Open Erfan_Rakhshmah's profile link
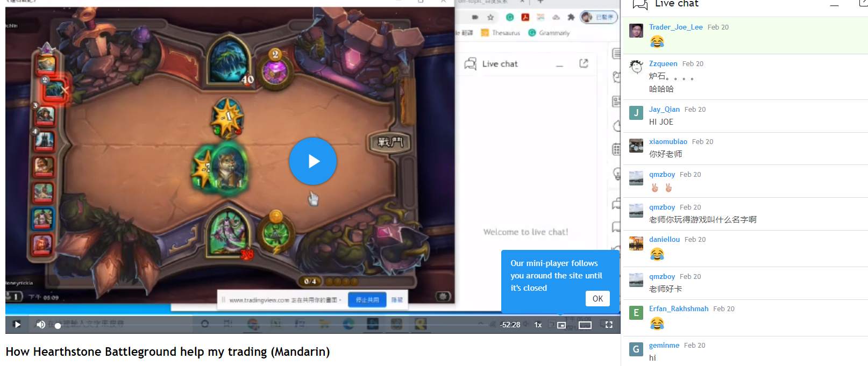The image size is (868, 366). [x=679, y=308]
